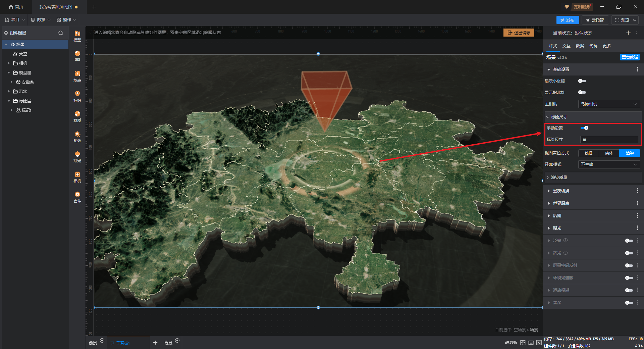
Task: Select the 灯光 lighting icon
Action: pos(77,156)
